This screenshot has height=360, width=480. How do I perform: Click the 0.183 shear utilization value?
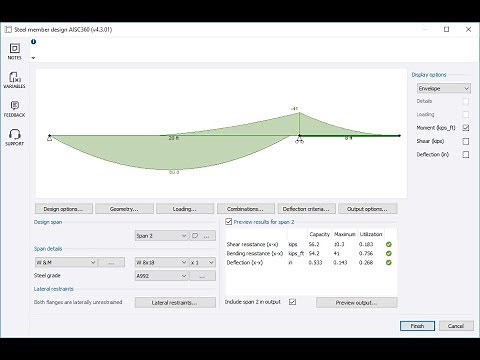click(366, 244)
